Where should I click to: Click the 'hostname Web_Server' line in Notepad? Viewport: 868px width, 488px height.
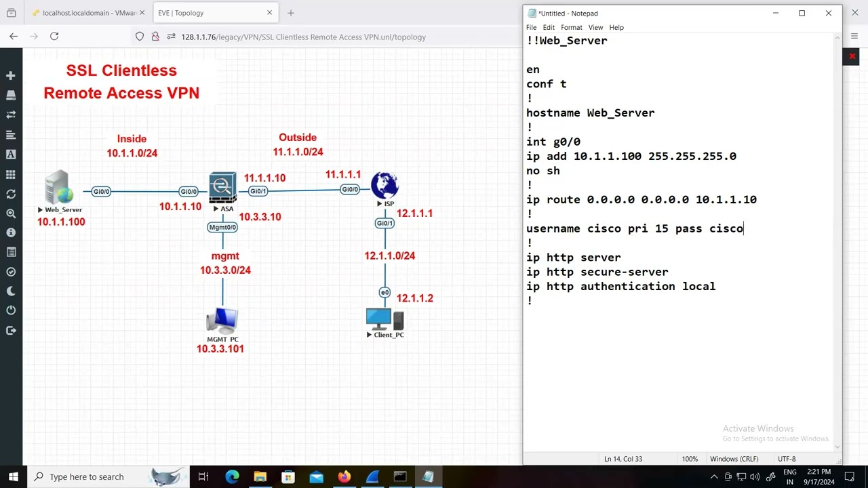[x=591, y=113]
